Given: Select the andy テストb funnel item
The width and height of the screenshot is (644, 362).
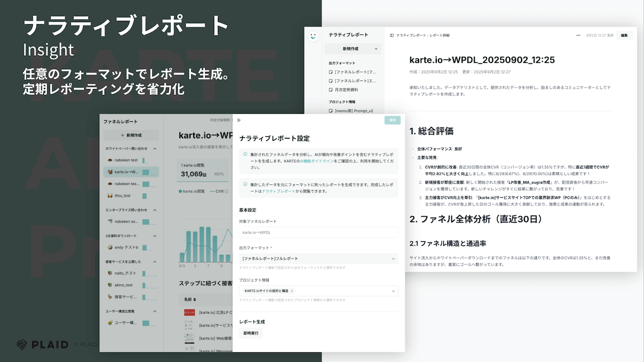Looking at the screenshot, I should 131,247.
